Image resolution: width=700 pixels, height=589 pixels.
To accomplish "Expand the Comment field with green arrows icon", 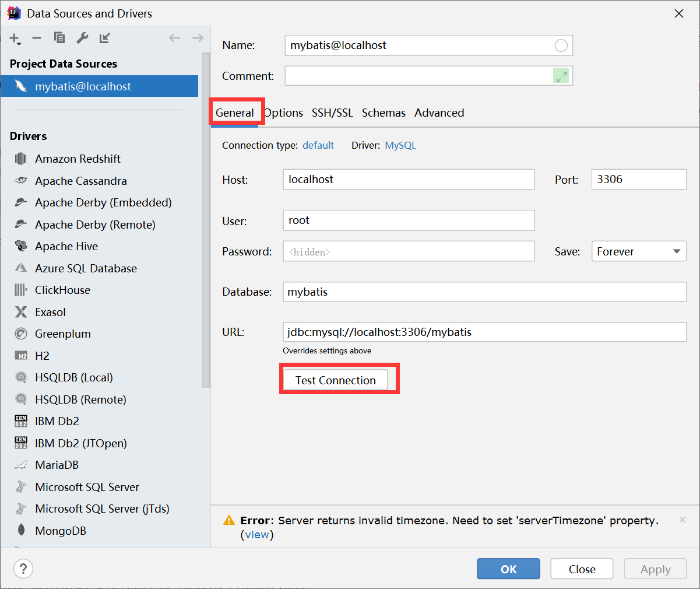I will tap(561, 76).
